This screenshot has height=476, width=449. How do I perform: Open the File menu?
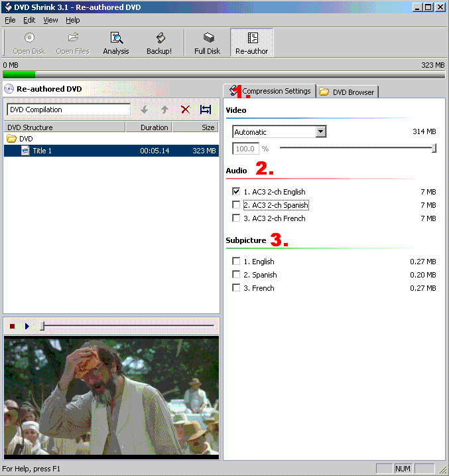(x=10, y=20)
